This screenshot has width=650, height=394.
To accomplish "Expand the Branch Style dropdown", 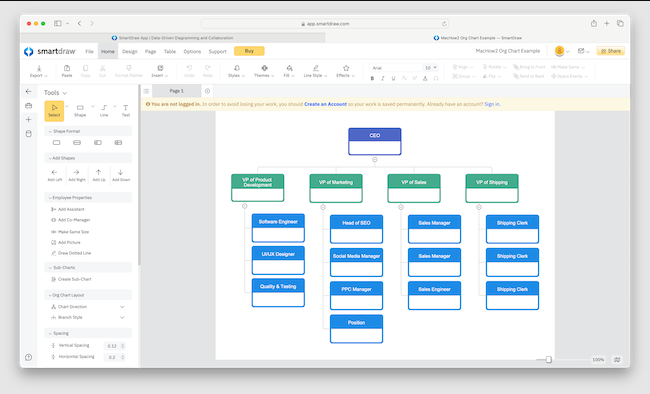I will pos(122,317).
